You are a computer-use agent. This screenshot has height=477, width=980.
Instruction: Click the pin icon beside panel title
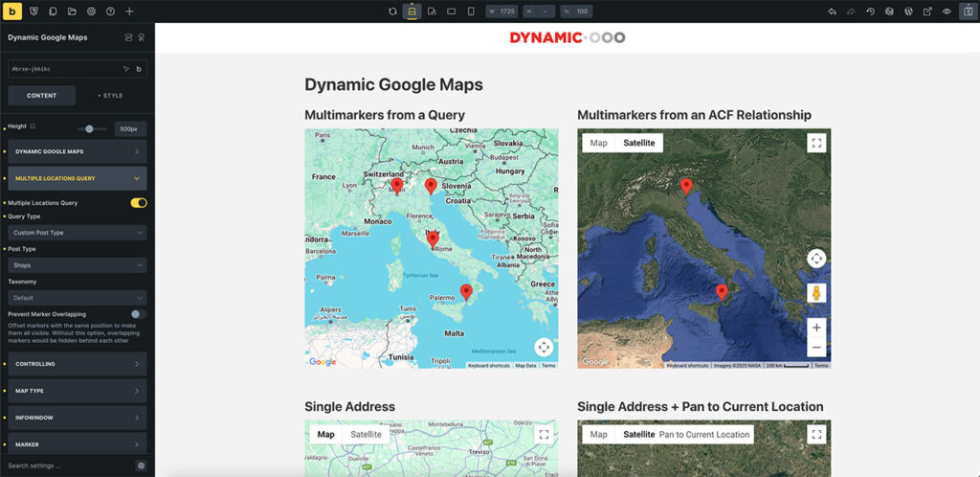142,37
